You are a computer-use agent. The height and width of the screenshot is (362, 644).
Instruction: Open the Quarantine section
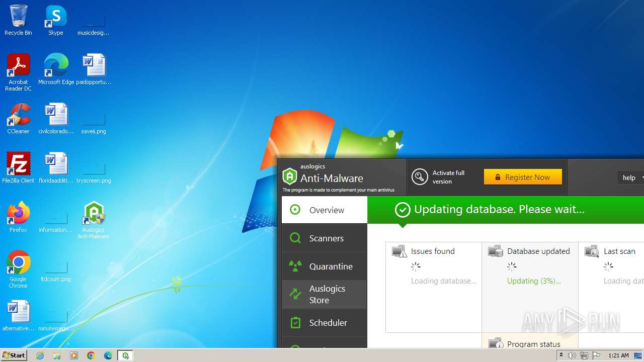pos(325,266)
